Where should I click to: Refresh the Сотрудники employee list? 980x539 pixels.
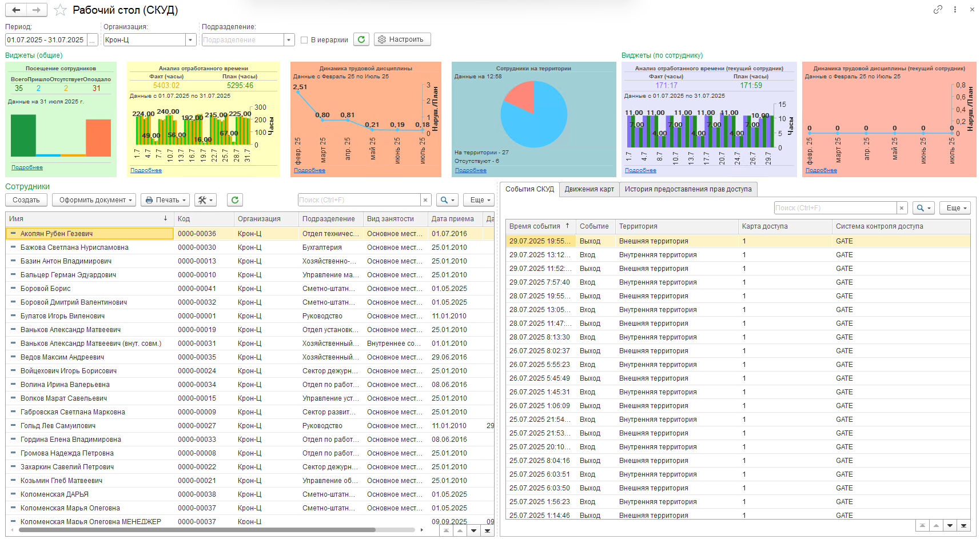pyautogui.click(x=234, y=200)
